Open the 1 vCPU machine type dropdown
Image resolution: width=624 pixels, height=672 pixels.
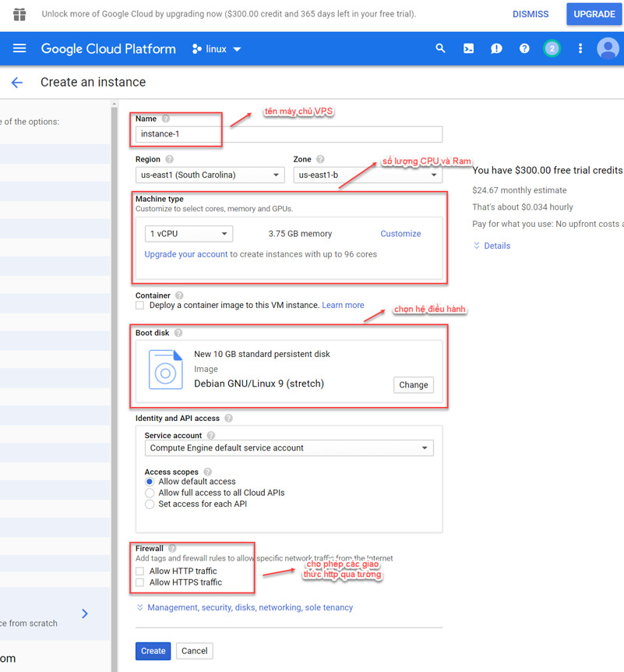click(x=189, y=234)
